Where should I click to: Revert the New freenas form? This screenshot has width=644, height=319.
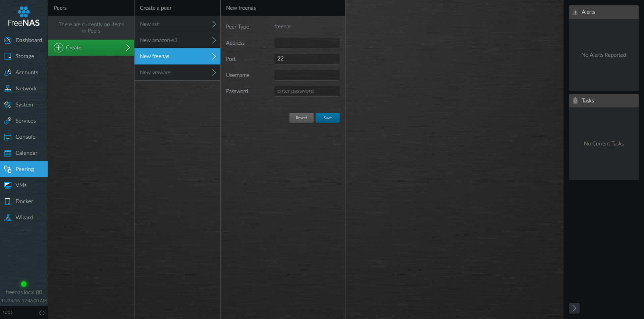301,118
